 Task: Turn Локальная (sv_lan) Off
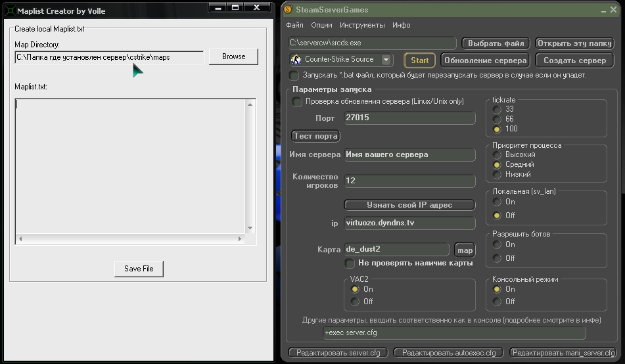point(497,216)
